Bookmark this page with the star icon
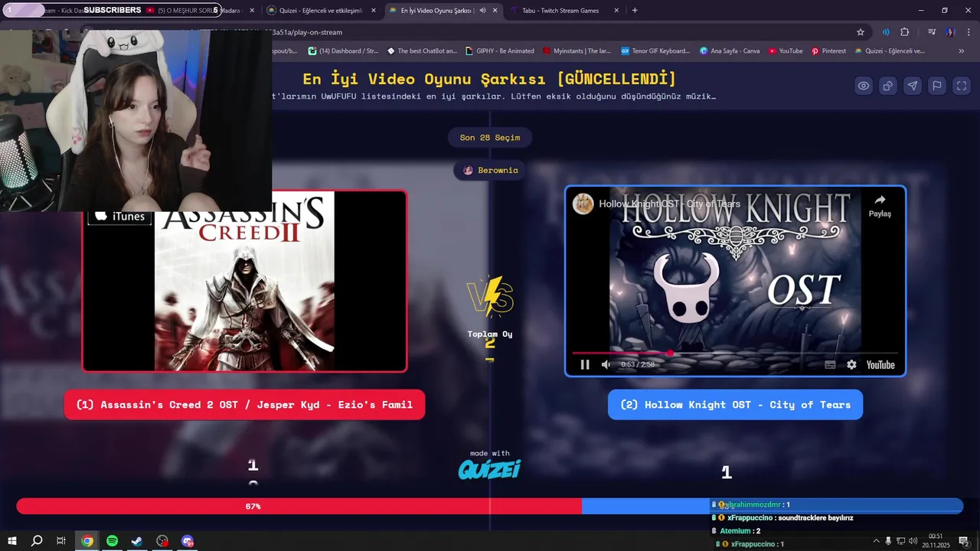 click(x=861, y=32)
